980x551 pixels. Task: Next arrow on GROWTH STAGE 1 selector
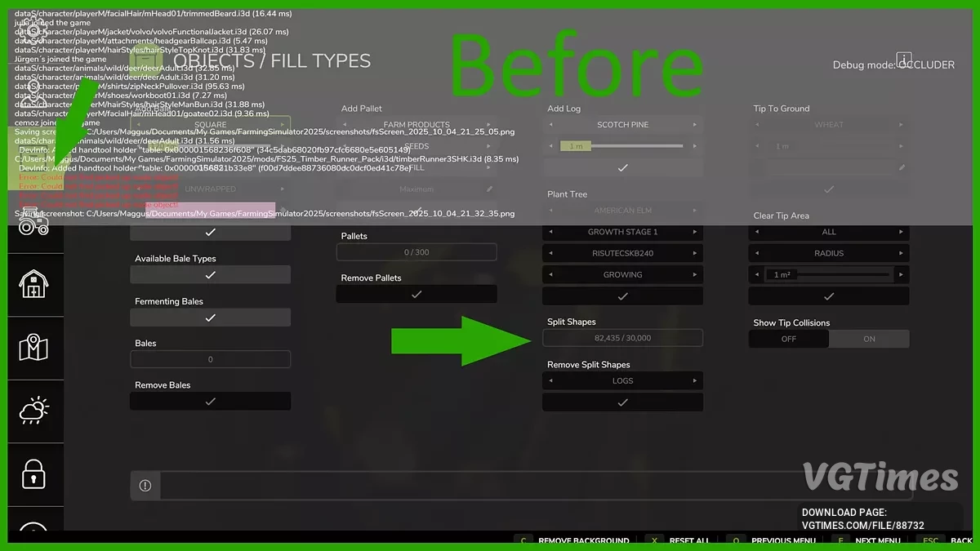(695, 232)
